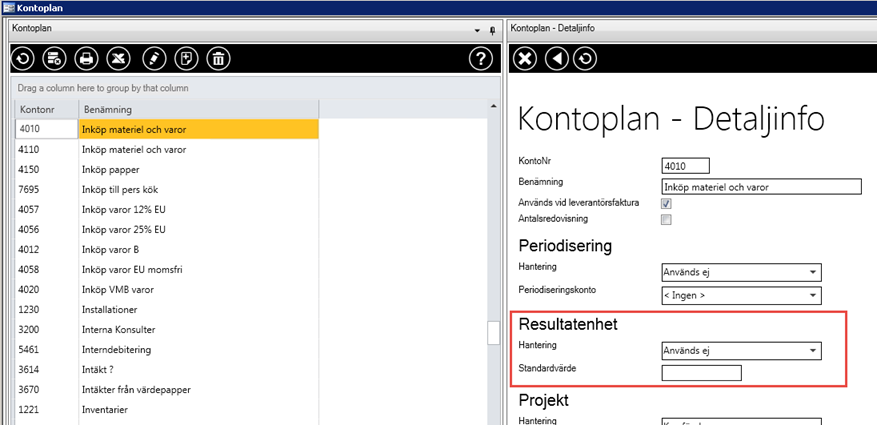877x425 pixels.
Task: Click the Standardvärde input field
Action: click(701, 373)
